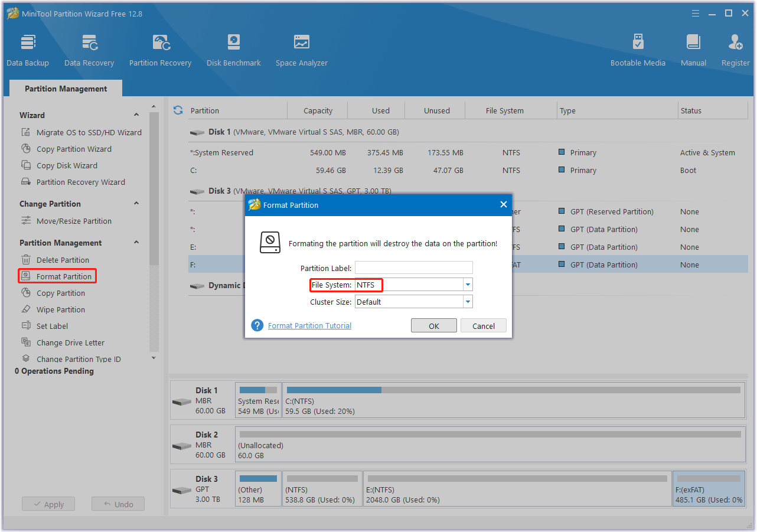
Task: Click F:(exFAT) block in disk map
Action: (709, 489)
